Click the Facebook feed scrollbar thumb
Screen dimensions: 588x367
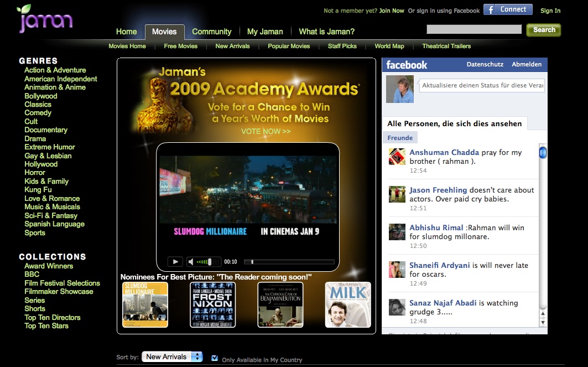543,153
